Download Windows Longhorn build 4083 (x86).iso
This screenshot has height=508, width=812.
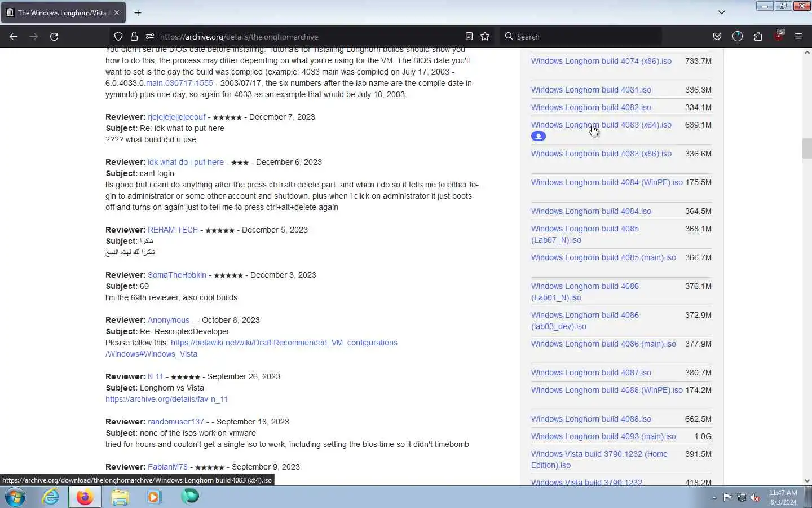click(x=601, y=154)
